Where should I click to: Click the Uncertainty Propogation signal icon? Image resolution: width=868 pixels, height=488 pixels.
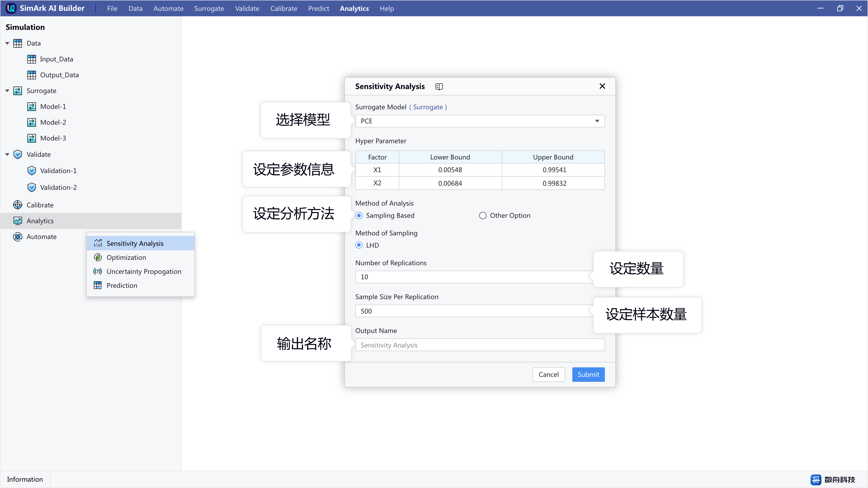tap(98, 271)
